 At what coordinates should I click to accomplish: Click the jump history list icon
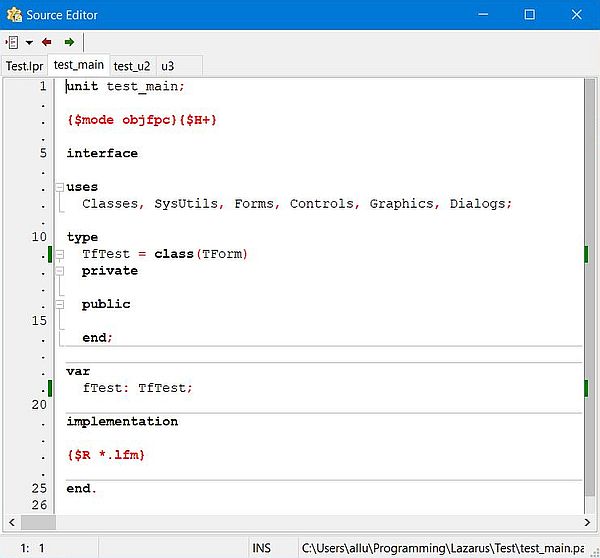[12, 42]
